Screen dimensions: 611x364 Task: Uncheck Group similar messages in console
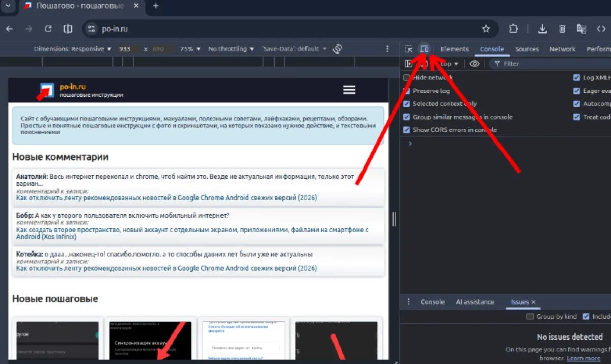406,117
